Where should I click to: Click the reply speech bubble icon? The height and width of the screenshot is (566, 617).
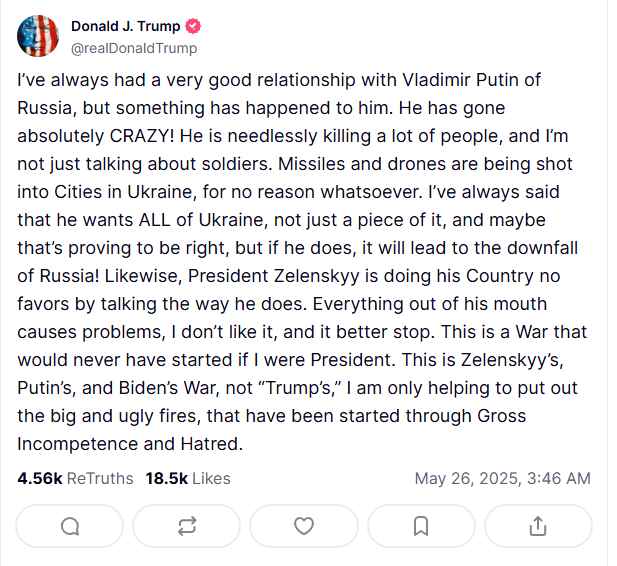click(70, 526)
